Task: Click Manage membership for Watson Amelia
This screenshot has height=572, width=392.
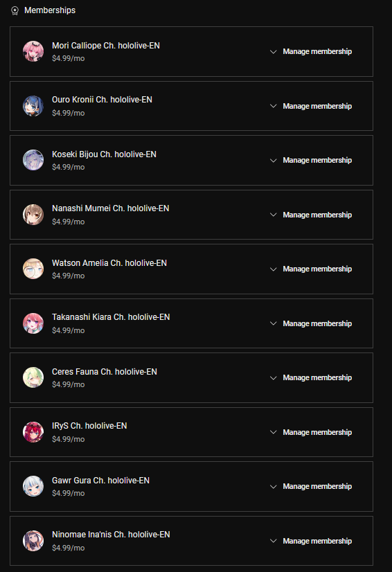Action: [x=317, y=269]
